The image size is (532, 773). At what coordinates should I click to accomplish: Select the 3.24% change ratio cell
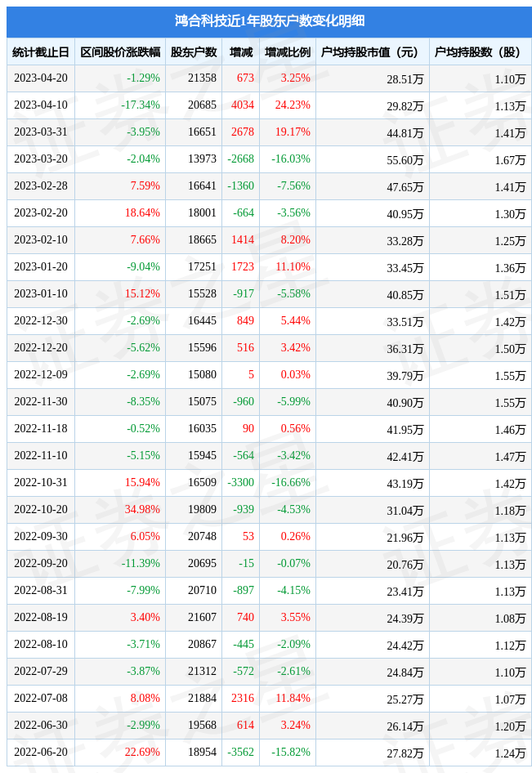click(295, 725)
